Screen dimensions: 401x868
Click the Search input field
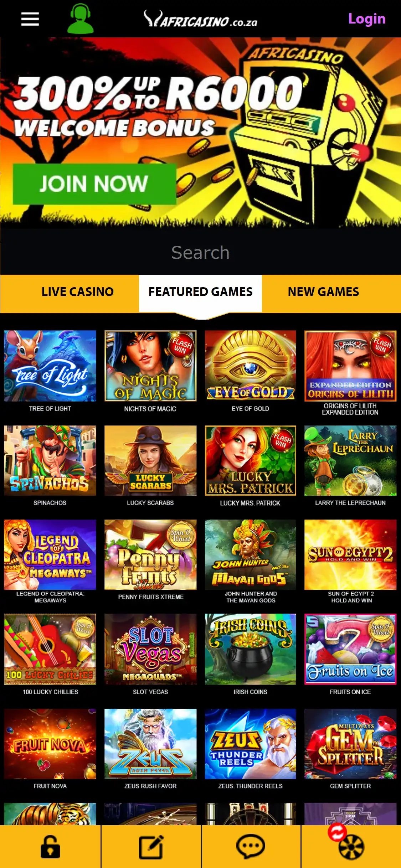click(x=200, y=252)
